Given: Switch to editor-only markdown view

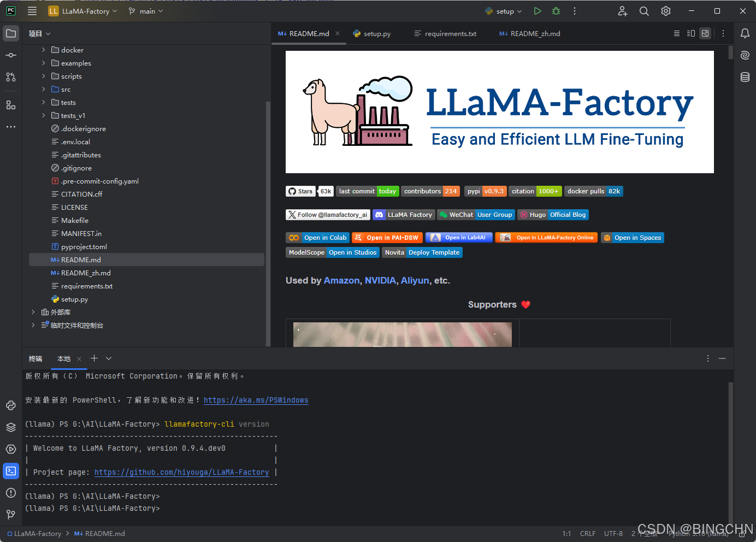Looking at the screenshot, I should pyautogui.click(x=677, y=33).
